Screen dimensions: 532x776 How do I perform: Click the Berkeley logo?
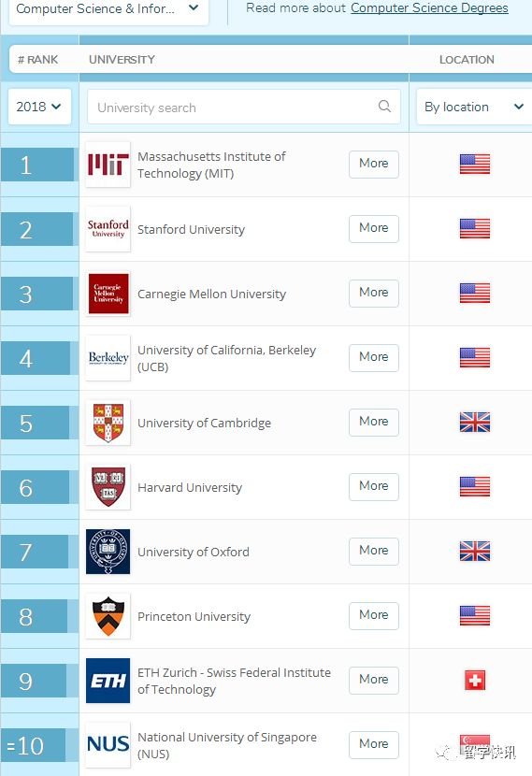pyautogui.click(x=108, y=358)
